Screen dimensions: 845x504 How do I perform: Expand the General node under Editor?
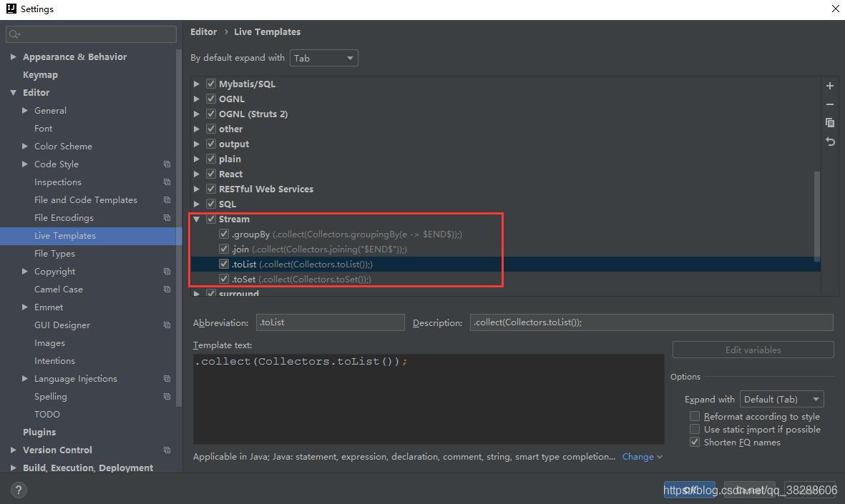[25, 110]
